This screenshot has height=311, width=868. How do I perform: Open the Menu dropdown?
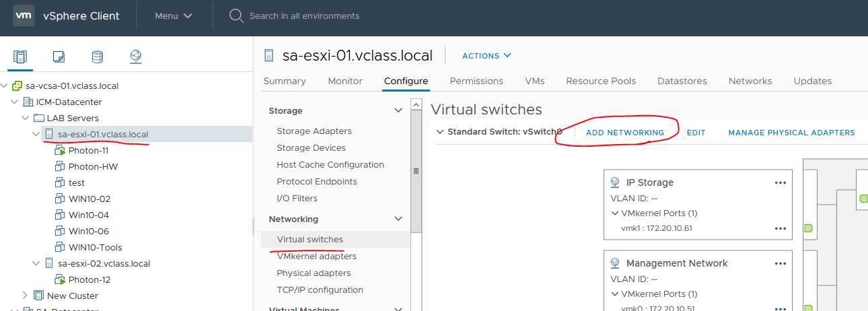click(x=174, y=15)
